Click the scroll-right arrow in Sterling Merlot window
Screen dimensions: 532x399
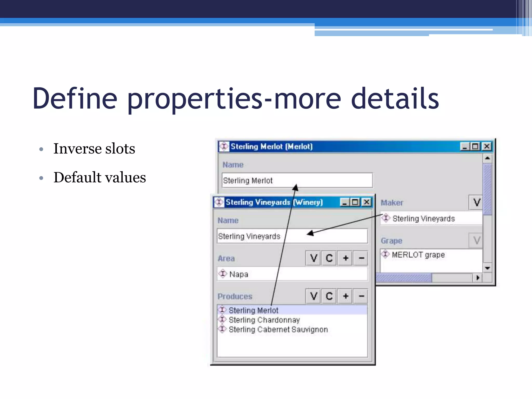click(477, 278)
